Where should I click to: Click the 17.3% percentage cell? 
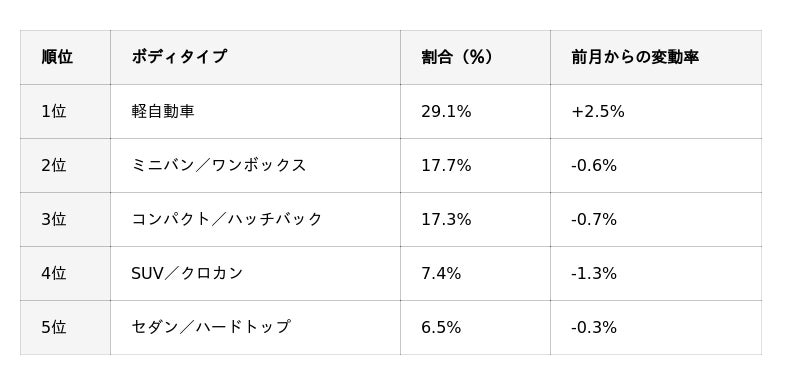pyautogui.click(x=475, y=219)
